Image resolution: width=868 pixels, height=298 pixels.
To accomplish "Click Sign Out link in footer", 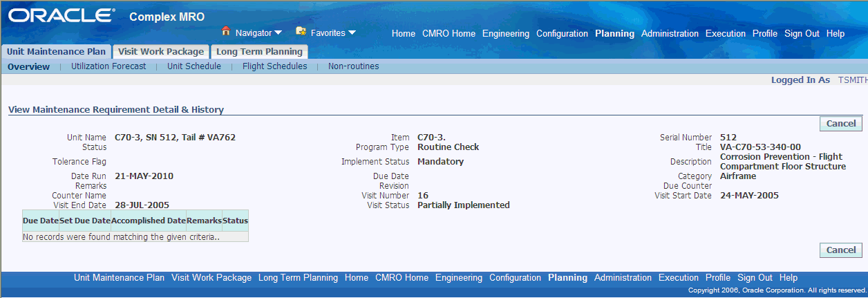I will point(755,278).
